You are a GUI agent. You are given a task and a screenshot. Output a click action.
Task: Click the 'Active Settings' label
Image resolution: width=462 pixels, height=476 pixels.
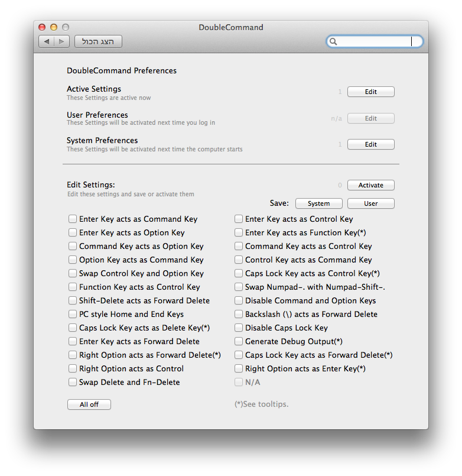click(94, 89)
